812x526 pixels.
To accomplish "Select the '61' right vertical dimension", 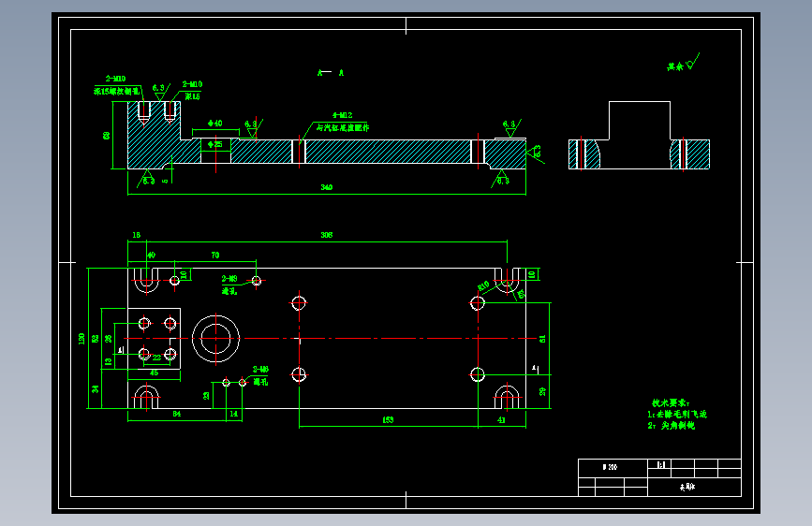I will tap(542, 339).
